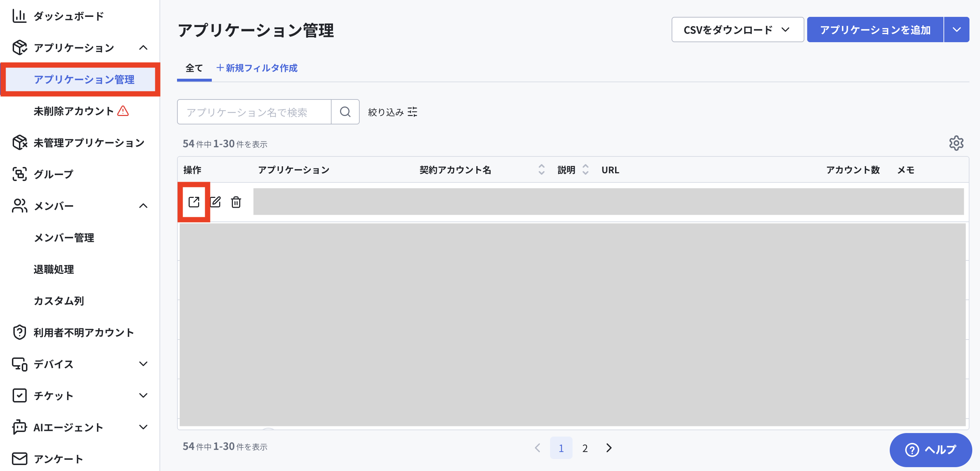Click the 未管理アプリケーション icon
Image resolution: width=980 pixels, height=471 pixels.
click(x=19, y=142)
